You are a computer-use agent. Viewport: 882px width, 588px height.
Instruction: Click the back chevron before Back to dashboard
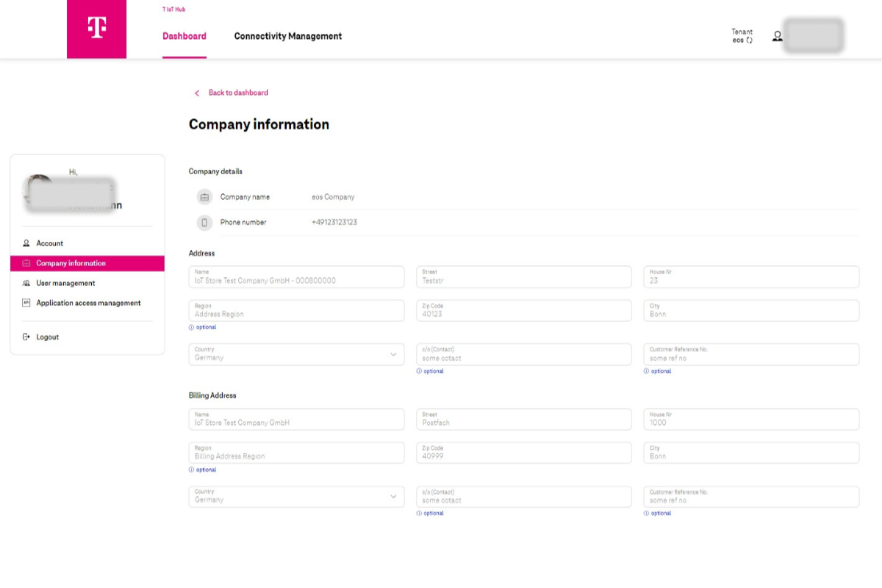coord(196,93)
